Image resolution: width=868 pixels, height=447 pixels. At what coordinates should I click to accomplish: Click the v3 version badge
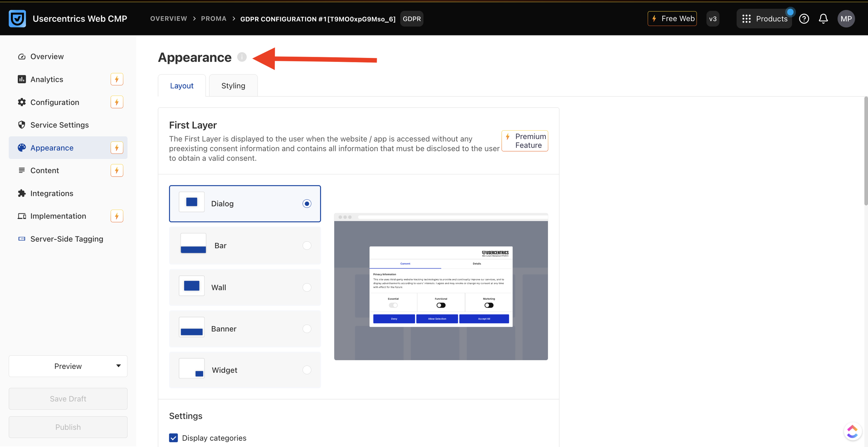[x=713, y=19]
